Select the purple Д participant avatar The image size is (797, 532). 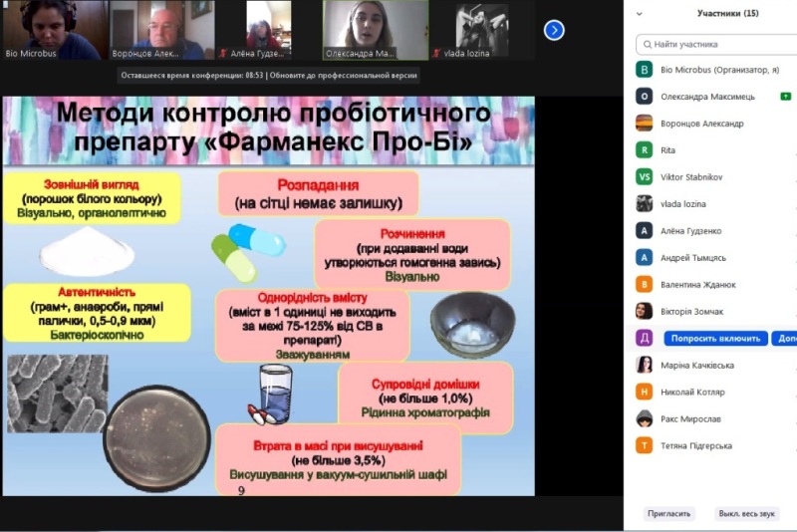tap(644, 338)
